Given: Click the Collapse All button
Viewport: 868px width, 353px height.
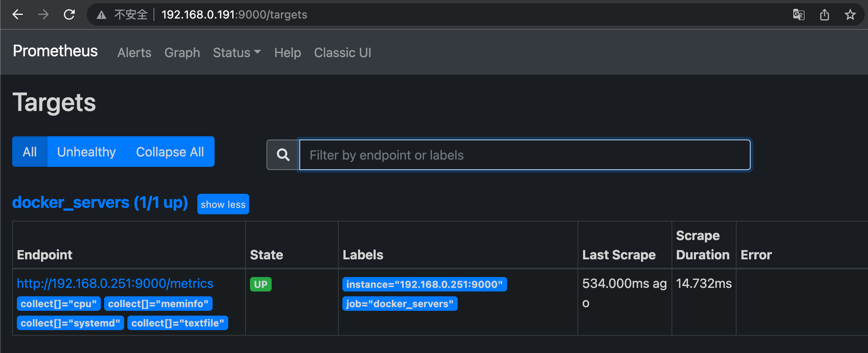Looking at the screenshot, I should click(x=170, y=152).
